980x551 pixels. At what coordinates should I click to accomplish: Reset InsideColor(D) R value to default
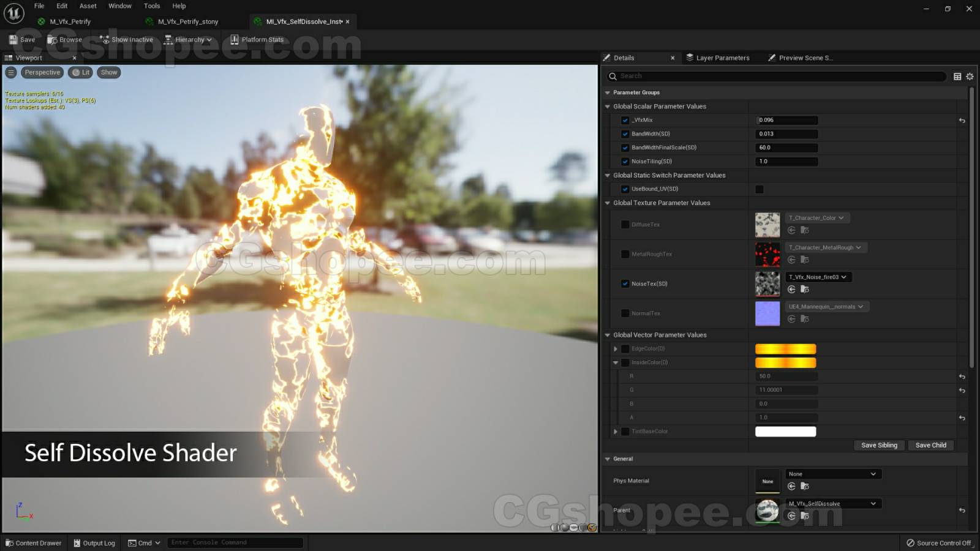click(962, 377)
